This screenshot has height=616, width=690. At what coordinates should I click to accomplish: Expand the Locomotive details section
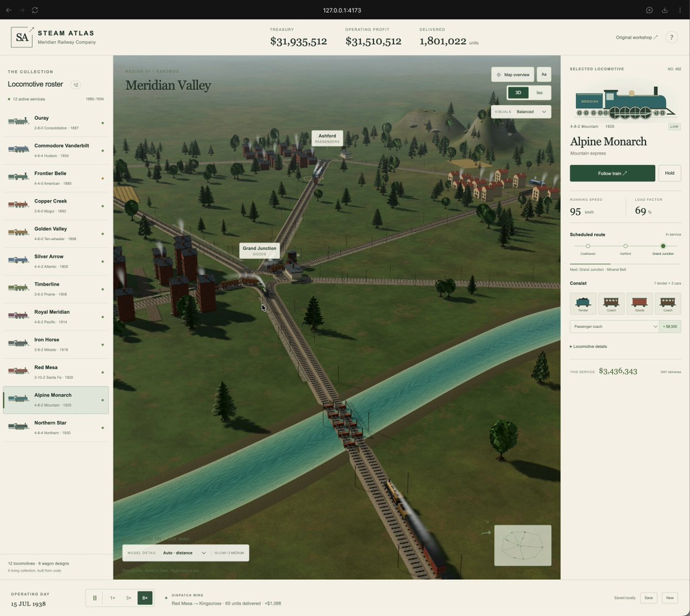point(588,346)
